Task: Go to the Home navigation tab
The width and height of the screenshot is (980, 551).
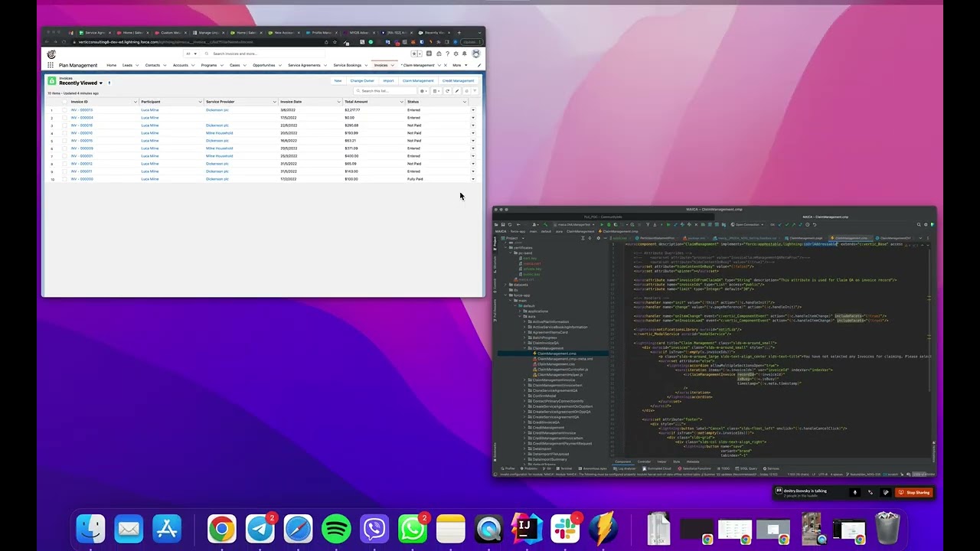Action: [x=111, y=65]
